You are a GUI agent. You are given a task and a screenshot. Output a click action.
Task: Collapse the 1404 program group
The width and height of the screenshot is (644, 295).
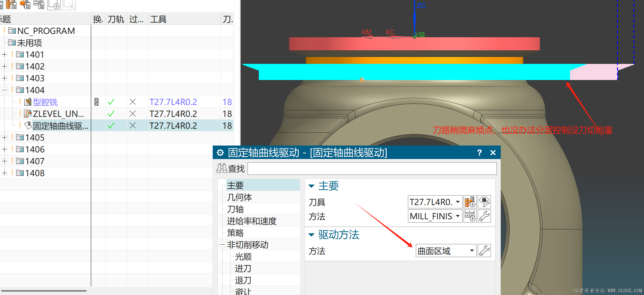point(4,90)
